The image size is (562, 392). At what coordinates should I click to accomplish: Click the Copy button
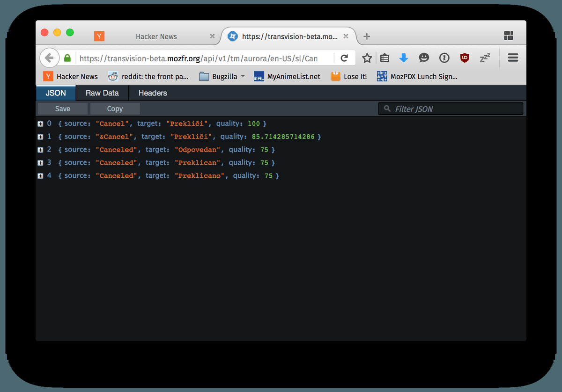pos(115,109)
